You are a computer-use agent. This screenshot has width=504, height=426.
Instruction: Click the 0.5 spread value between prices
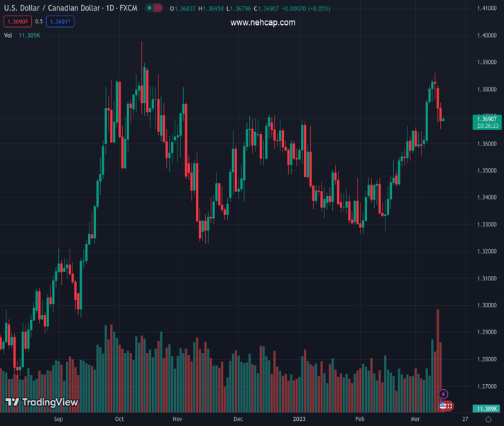pos(38,22)
